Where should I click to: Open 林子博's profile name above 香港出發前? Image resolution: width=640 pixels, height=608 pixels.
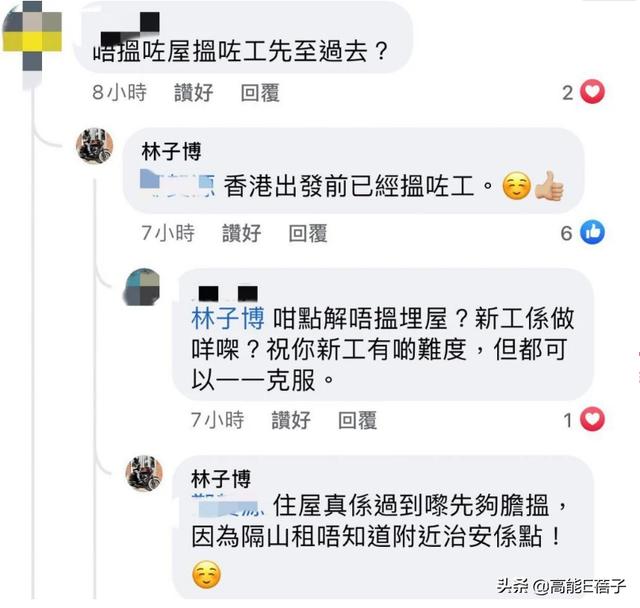(x=171, y=151)
